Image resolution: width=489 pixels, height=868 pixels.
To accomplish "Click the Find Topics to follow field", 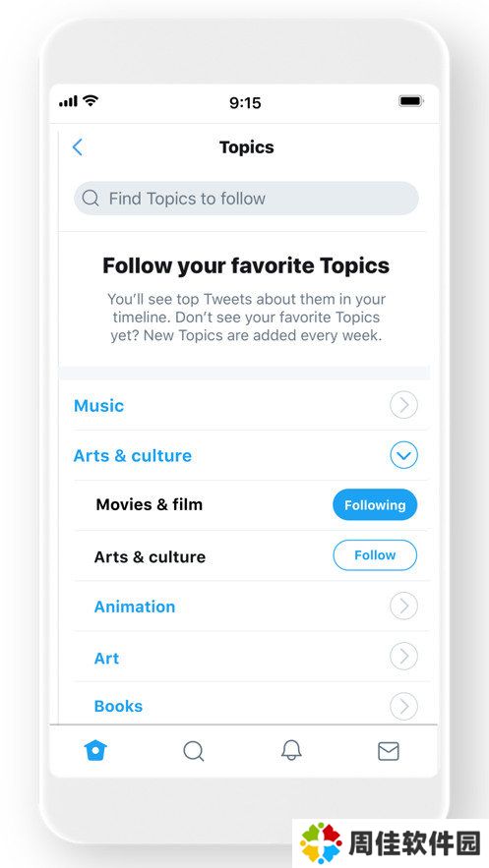I will tap(246, 199).
